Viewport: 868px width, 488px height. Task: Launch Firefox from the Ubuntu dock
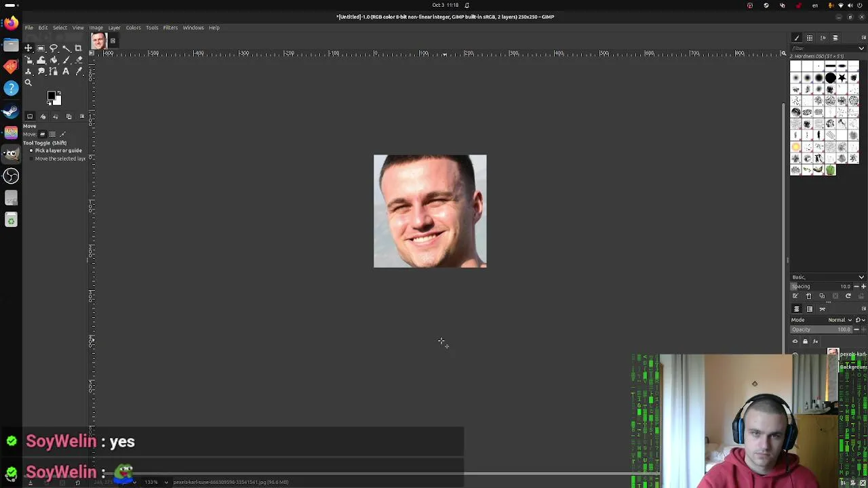(11, 22)
